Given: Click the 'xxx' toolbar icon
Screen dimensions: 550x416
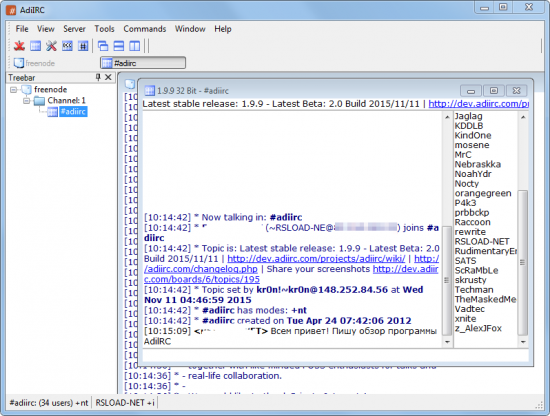Looking at the screenshot, I should point(67,46).
